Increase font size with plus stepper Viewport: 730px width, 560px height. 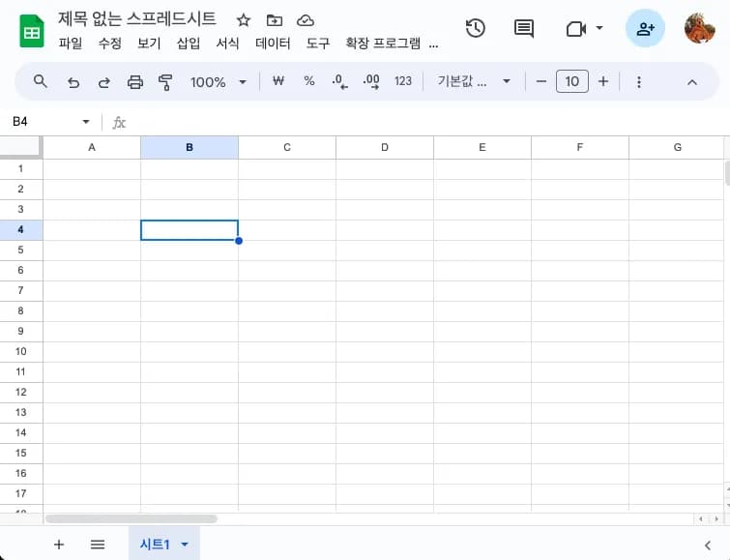pyautogui.click(x=603, y=82)
